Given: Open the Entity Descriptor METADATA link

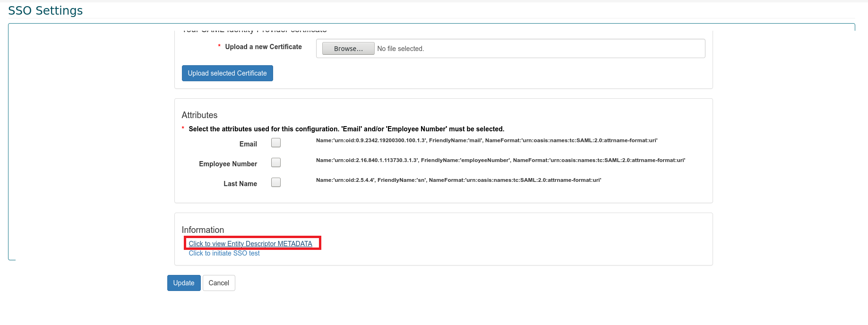Looking at the screenshot, I should point(250,244).
